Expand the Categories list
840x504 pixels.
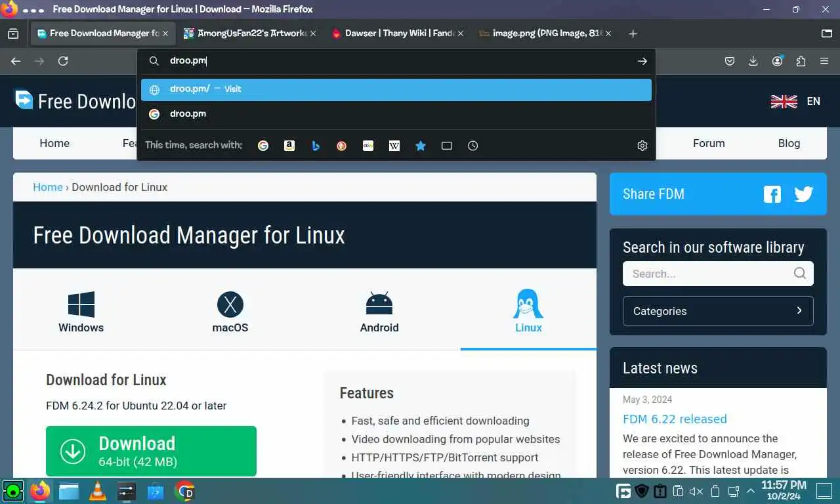[718, 311]
